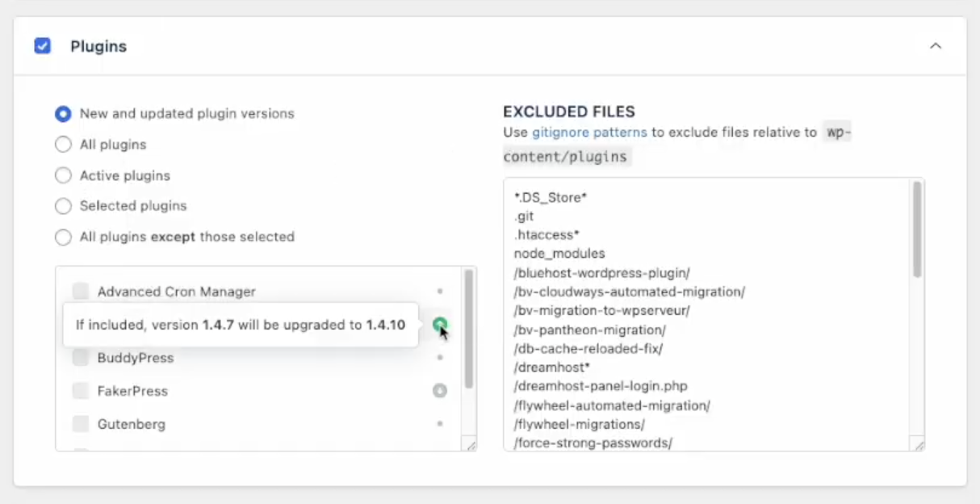Choose "New and updated plugin versions" option
980x504 pixels.
point(63,114)
